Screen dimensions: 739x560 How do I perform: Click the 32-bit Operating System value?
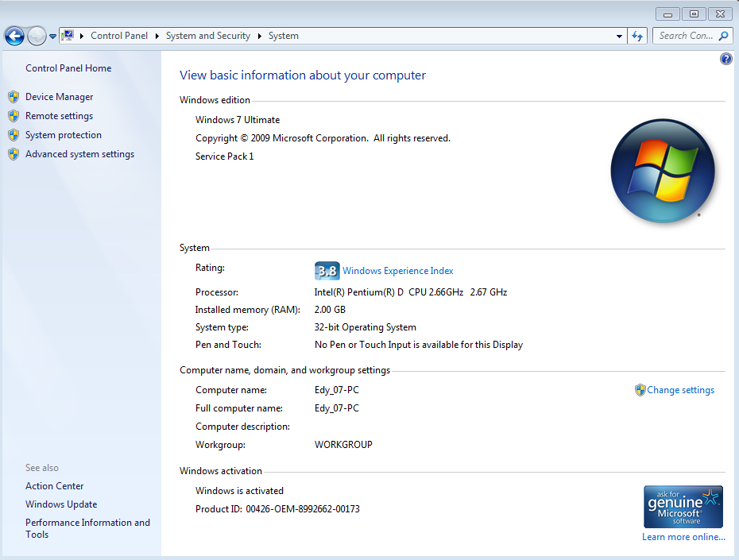366,327
